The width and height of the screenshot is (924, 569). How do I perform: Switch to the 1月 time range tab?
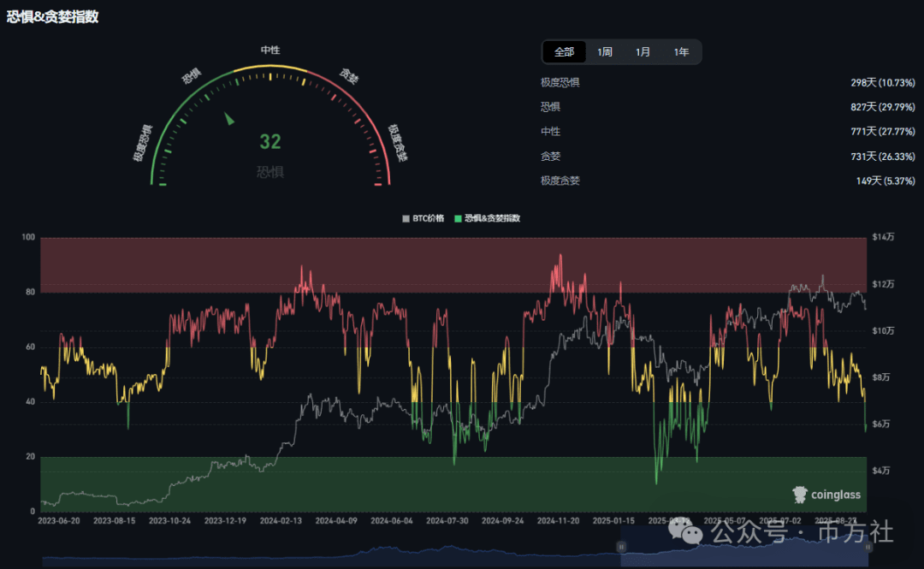pyautogui.click(x=643, y=52)
